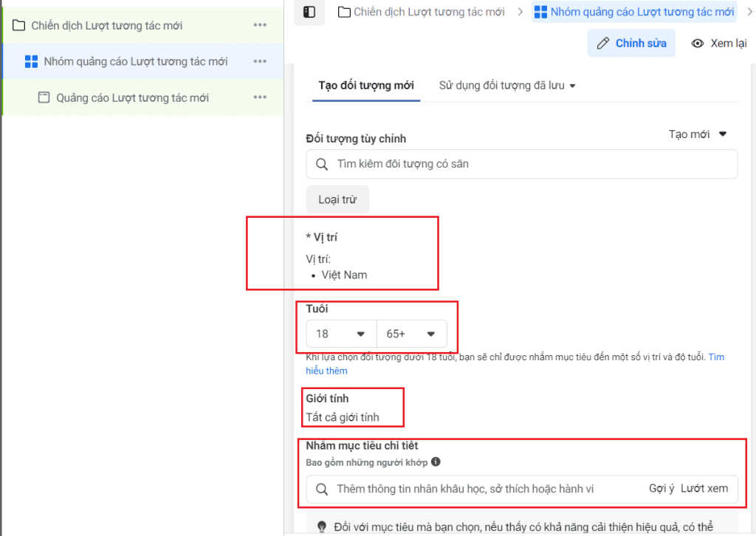Switch to Tạo đối tượng mới tab
Screen dimensions: 756x536
(x=366, y=86)
